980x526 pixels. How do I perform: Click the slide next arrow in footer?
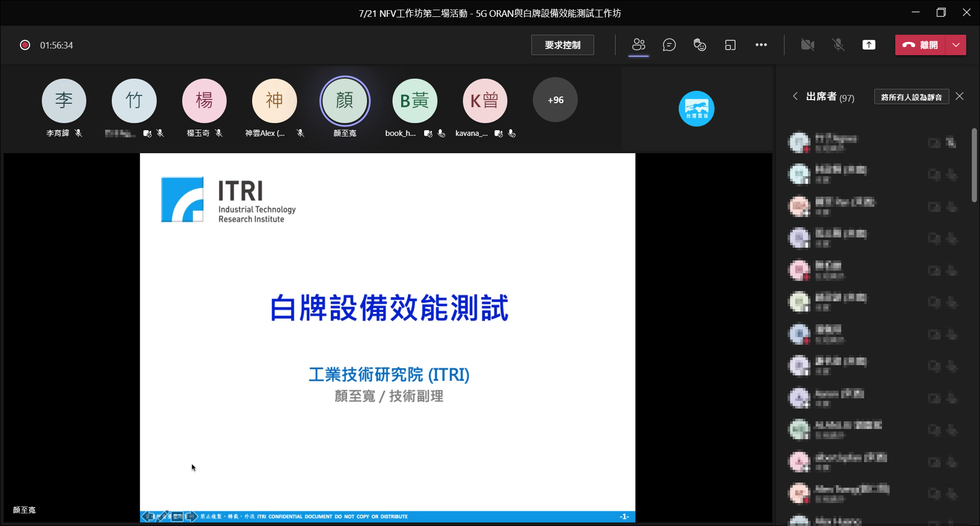click(191, 516)
